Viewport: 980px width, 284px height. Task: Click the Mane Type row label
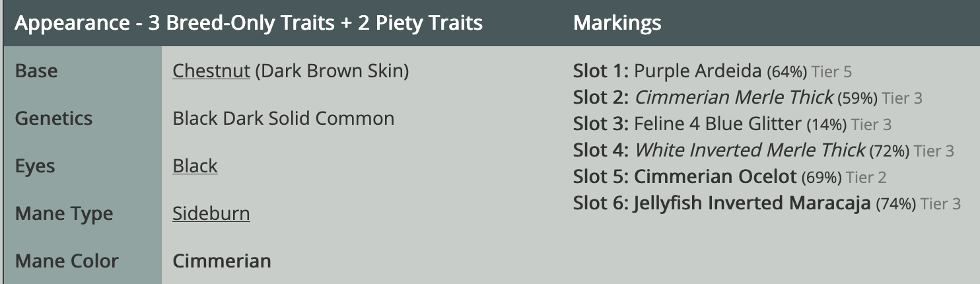[64, 213]
